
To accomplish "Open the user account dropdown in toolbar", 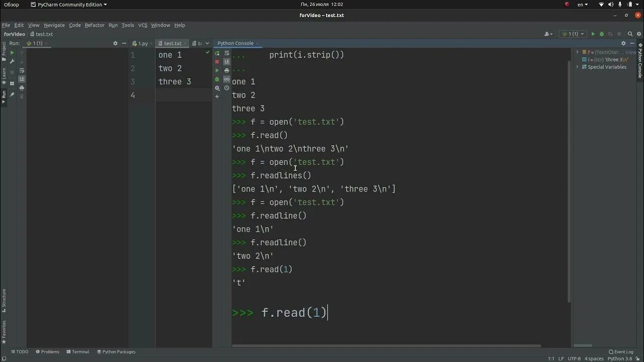I will pyautogui.click(x=548, y=34).
